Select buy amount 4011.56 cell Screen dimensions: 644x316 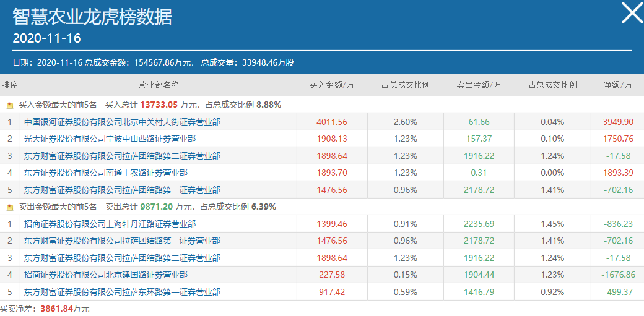pyautogui.click(x=332, y=122)
